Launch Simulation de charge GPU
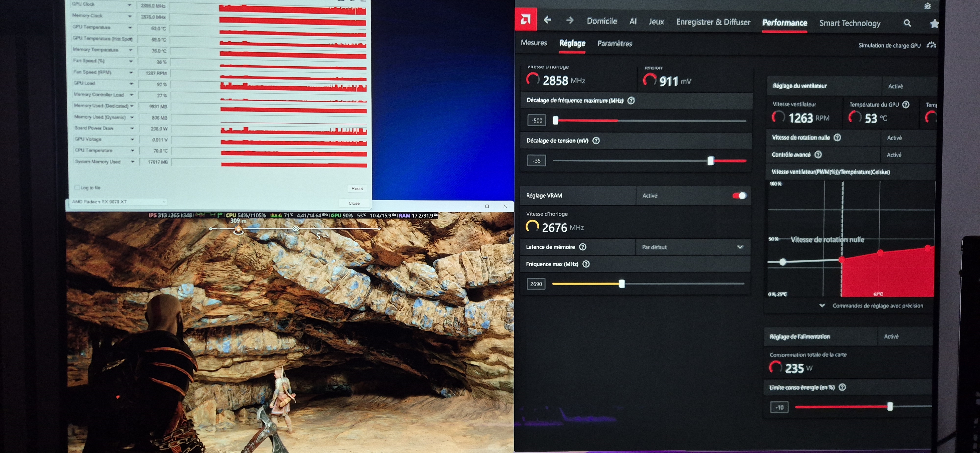 coord(889,45)
